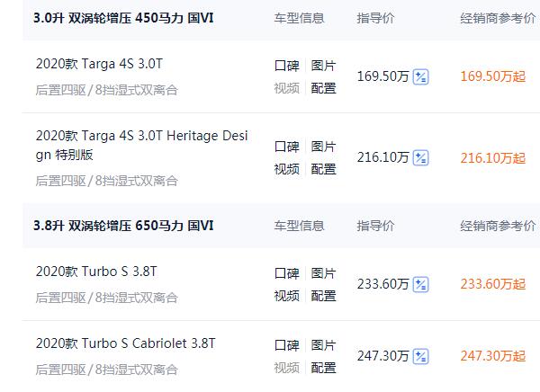This screenshot has height=392, width=540.
Task: Click calculator icon beside 216.10万 guide price
Action: click(420, 158)
